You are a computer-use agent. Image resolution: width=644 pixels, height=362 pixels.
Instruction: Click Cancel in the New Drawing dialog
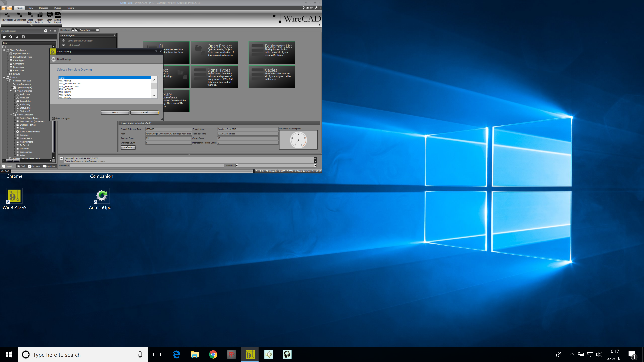tap(145, 112)
